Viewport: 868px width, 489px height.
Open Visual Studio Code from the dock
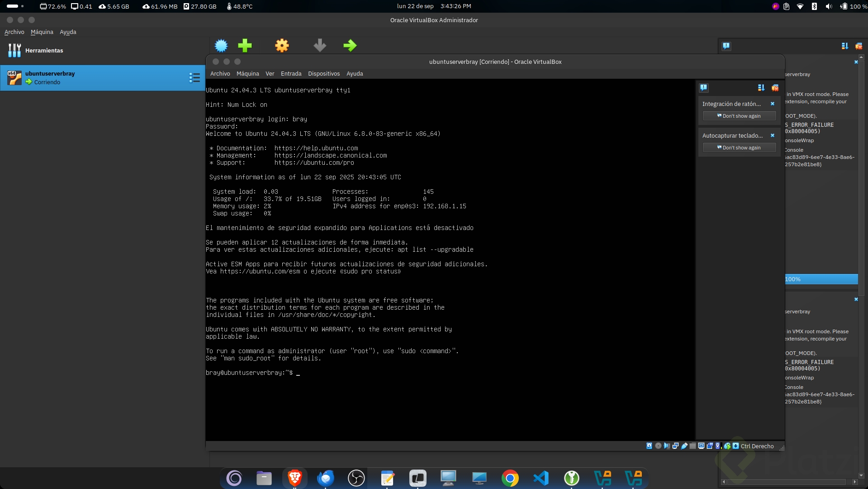(541, 478)
